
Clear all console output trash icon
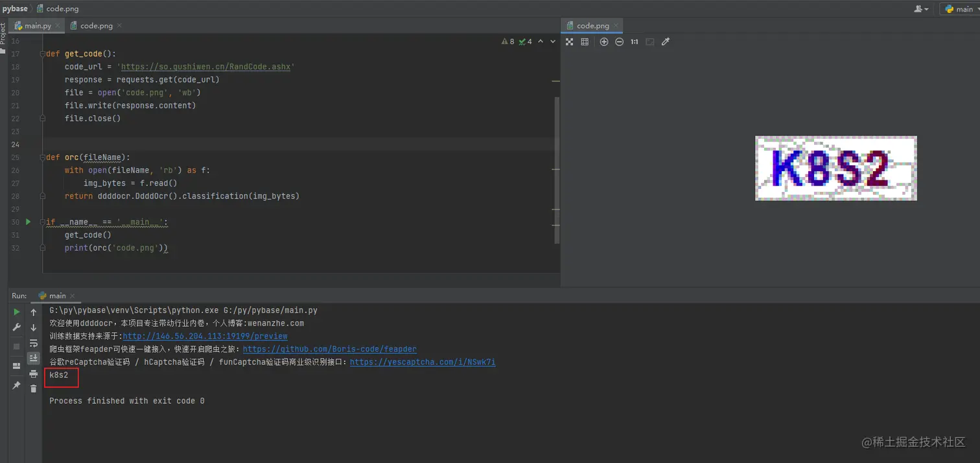click(x=34, y=389)
